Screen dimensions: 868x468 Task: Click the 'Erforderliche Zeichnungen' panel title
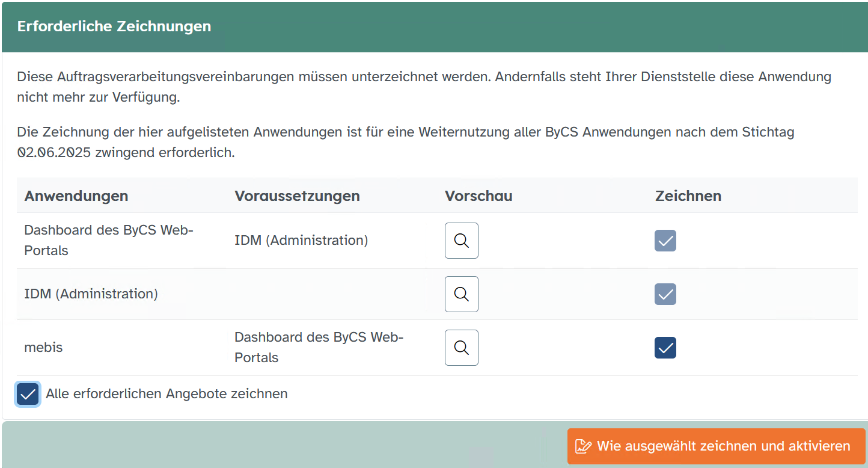(x=114, y=26)
